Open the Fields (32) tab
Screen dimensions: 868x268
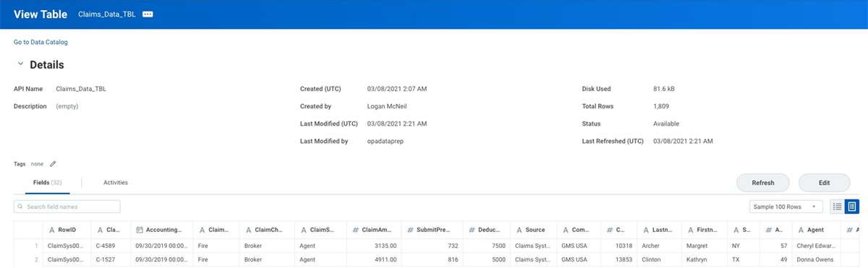click(x=48, y=183)
